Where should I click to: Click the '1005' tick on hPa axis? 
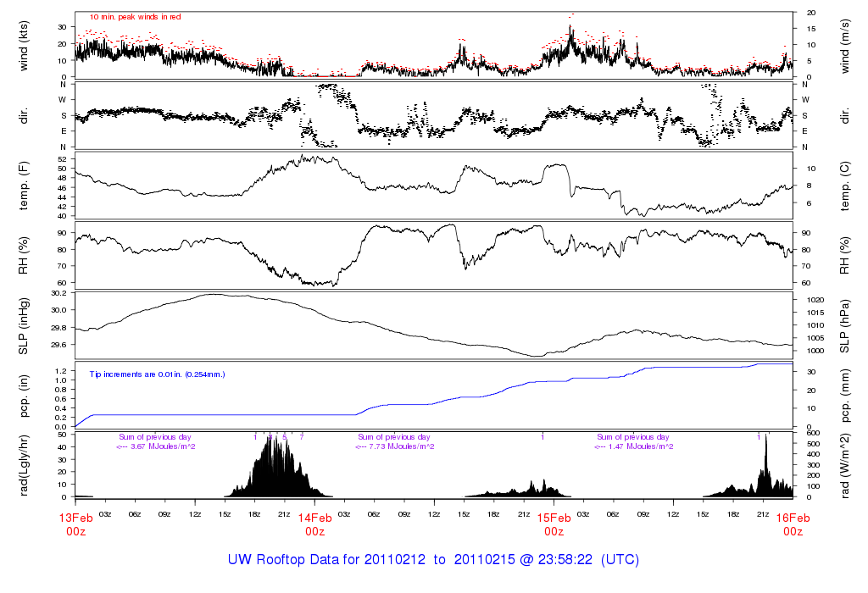click(x=815, y=338)
